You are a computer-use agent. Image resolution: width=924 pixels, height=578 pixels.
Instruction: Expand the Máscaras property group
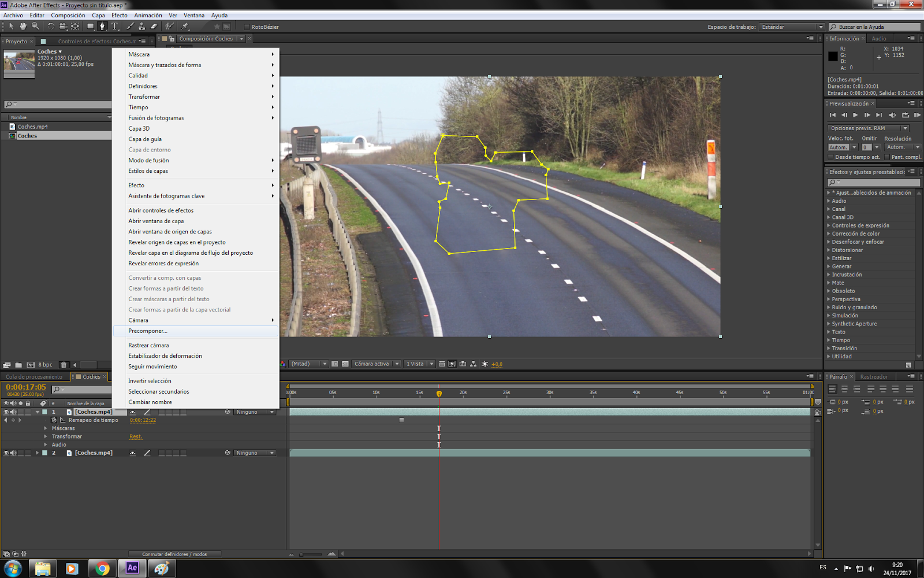46,428
